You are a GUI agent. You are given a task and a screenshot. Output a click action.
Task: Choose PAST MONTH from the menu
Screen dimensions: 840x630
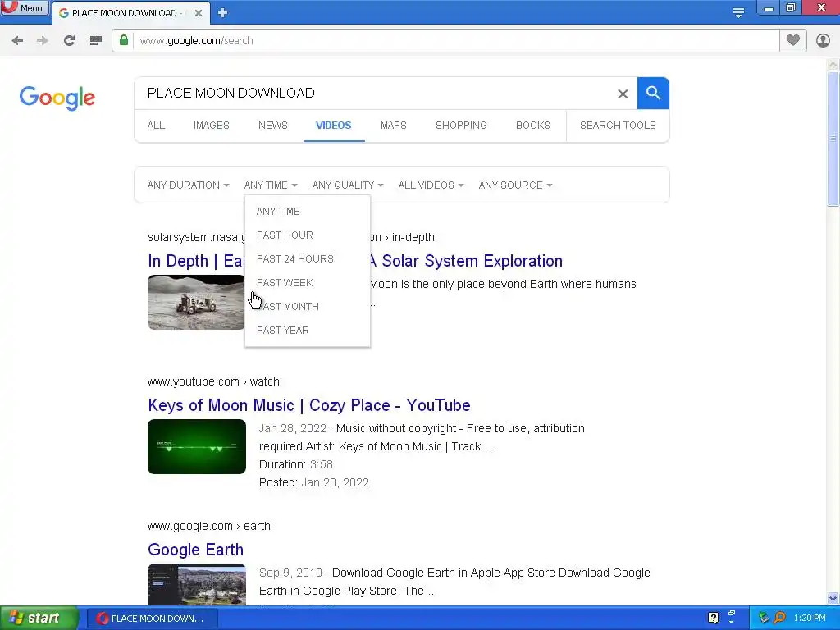(x=308, y=307)
